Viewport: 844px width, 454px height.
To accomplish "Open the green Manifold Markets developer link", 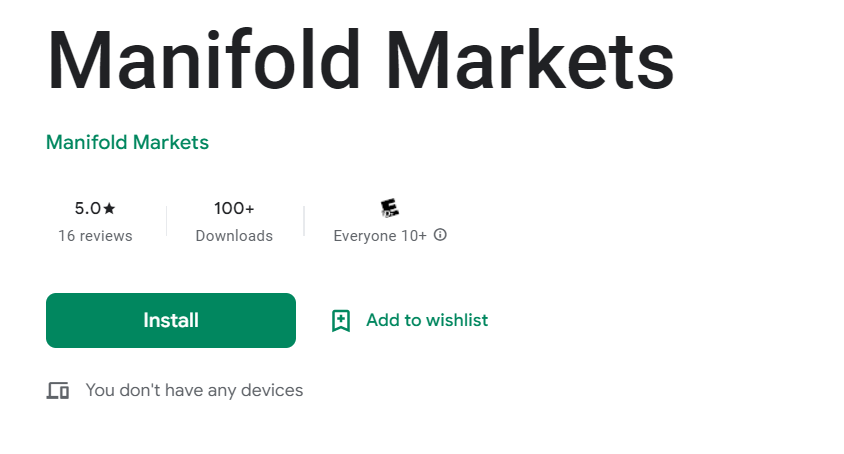I will coord(128,142).
